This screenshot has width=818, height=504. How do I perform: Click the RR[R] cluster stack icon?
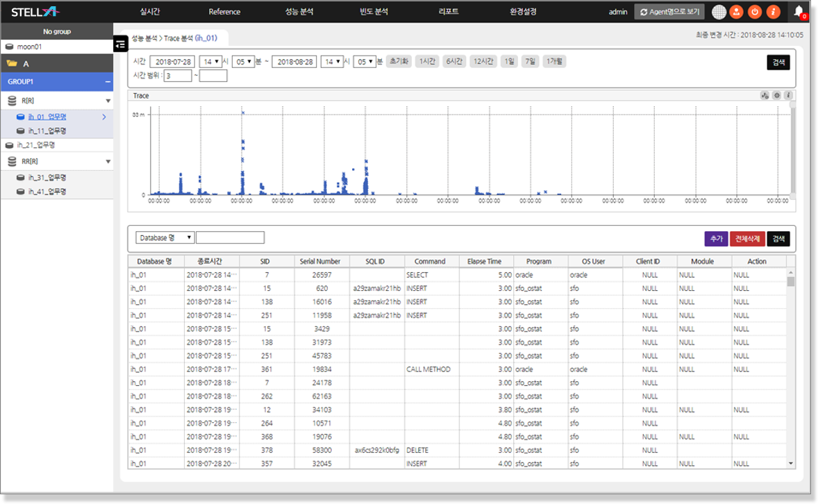pos(12,161)
